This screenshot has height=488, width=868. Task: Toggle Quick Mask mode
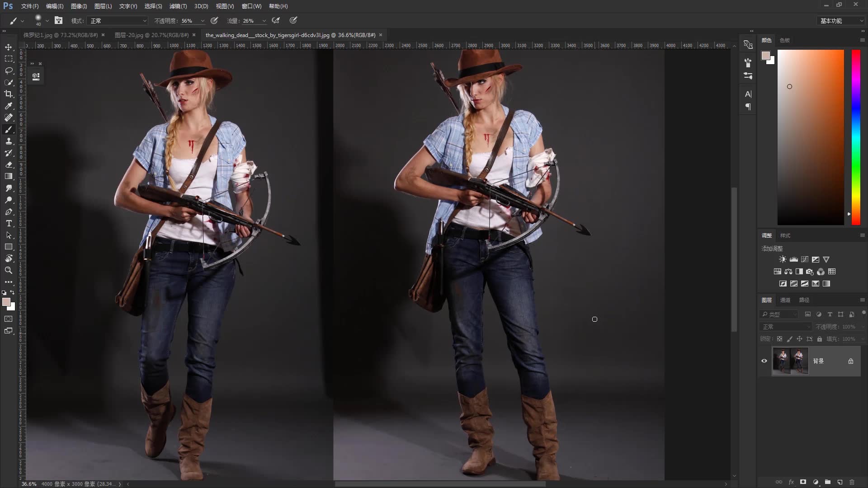9,319
